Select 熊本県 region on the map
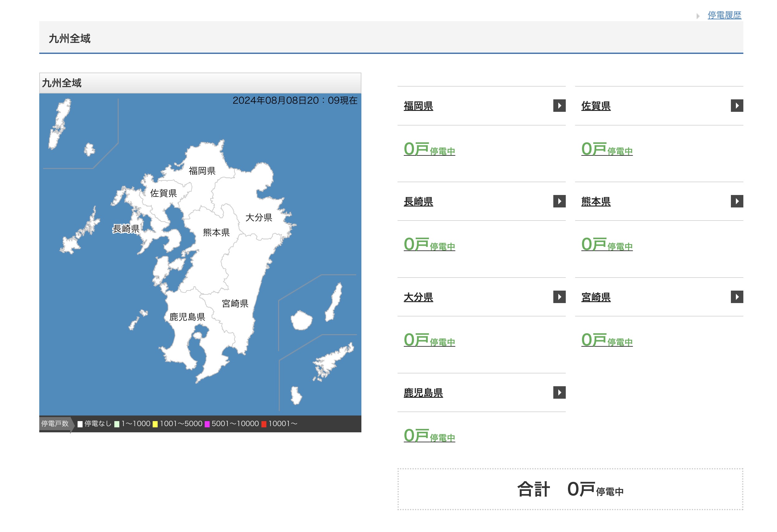 click(216, 232)
